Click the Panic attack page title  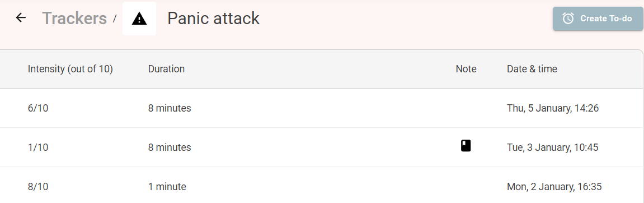[x=213, y=19]
